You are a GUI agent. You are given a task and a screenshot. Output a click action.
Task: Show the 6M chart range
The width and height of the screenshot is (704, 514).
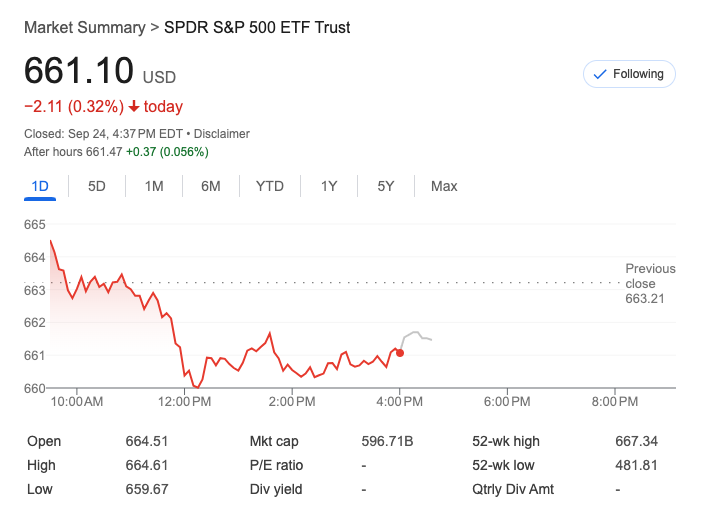(x=210, y=186)
